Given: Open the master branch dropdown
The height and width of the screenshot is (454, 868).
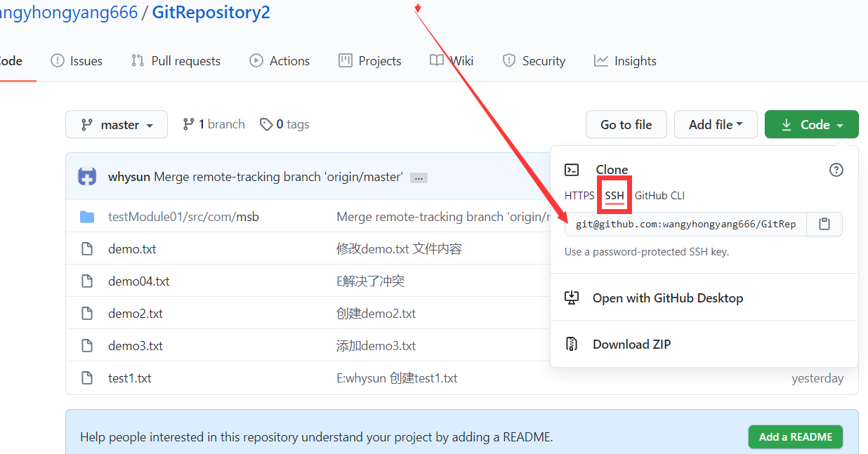Looking at the screenshot, I should [x=117, y=124].
